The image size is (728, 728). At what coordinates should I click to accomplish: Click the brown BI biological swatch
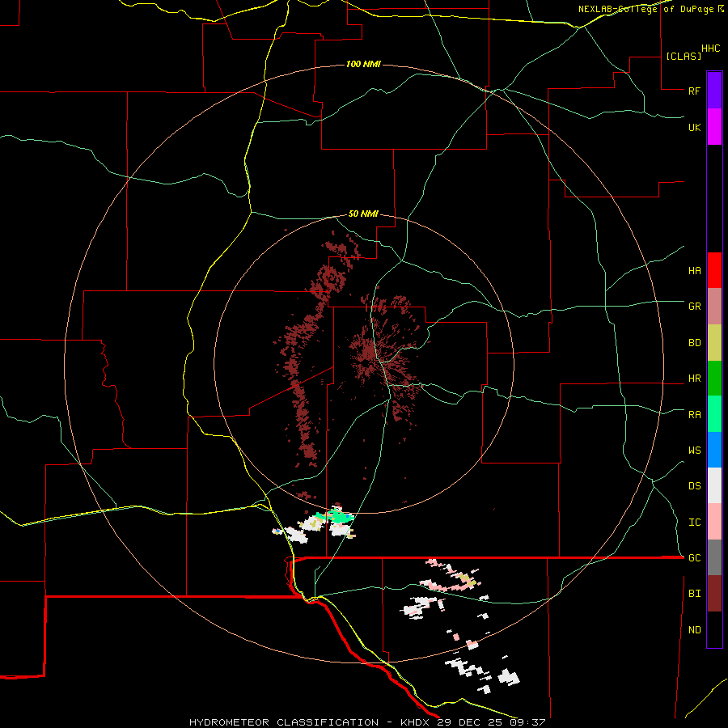point(714,594)
